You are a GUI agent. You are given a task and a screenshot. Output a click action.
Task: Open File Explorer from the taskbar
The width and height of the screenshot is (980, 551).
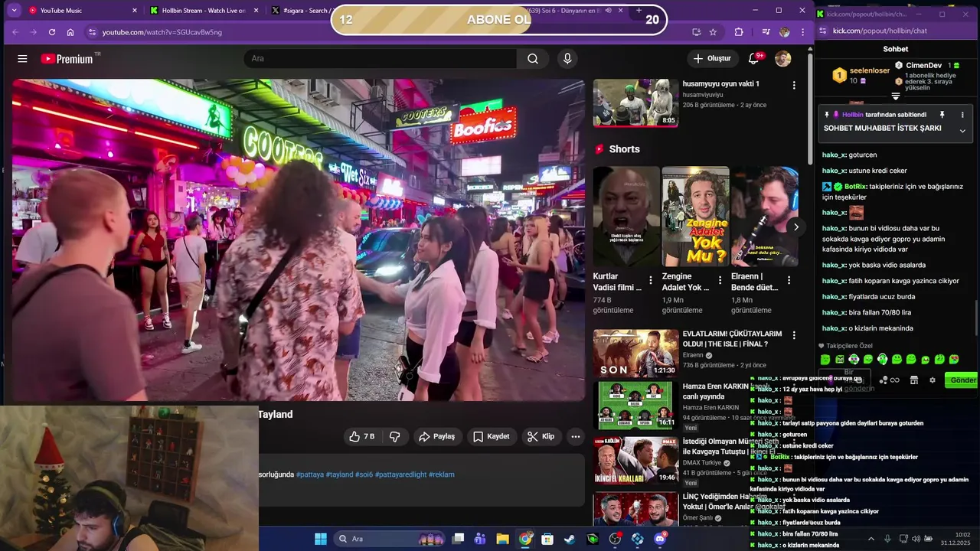coord(502,539)
